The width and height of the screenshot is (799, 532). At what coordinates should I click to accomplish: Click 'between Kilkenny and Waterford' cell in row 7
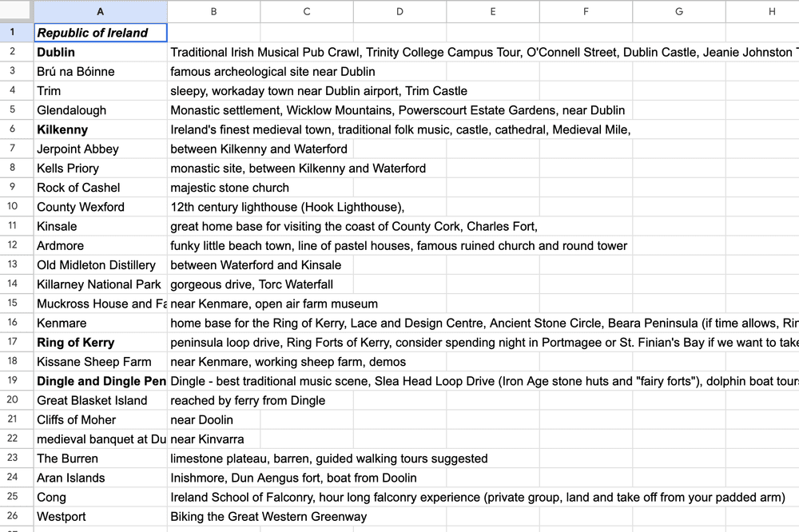tap(213, 149)
